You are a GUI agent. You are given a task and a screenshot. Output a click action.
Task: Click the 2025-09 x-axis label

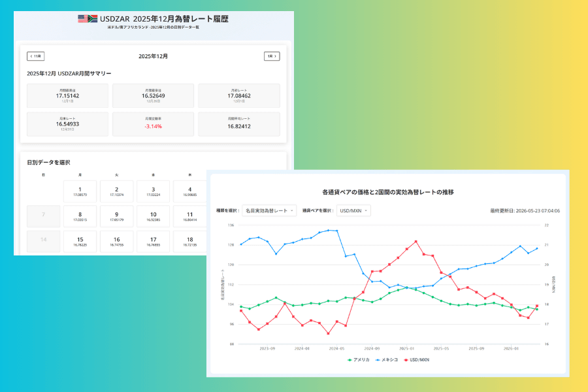476,348
